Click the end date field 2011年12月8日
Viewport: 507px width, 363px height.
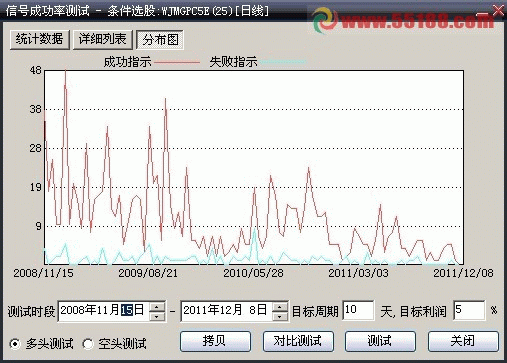click(226, 311)
